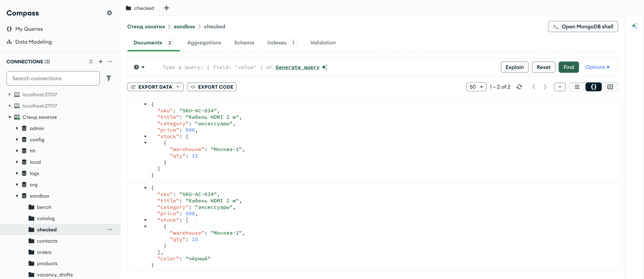Go to previous page of documents
This screenshot has width=644, height=279.
click(534, 87)
